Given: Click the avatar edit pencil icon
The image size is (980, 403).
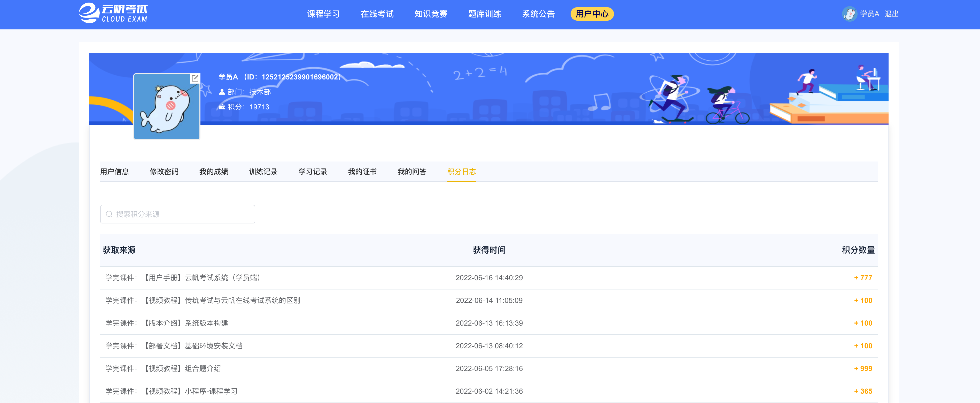Looking at the screenshot, I should [195, 79].
